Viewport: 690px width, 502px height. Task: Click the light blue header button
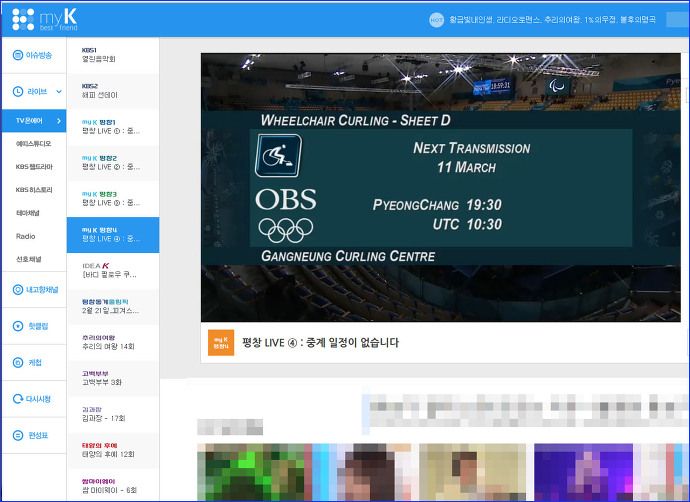click(x=678, y=20)
